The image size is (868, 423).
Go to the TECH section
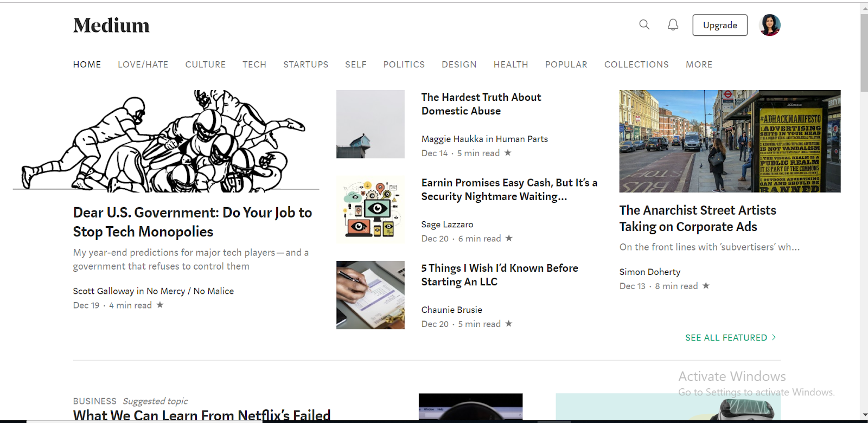[x=254, y=65]
